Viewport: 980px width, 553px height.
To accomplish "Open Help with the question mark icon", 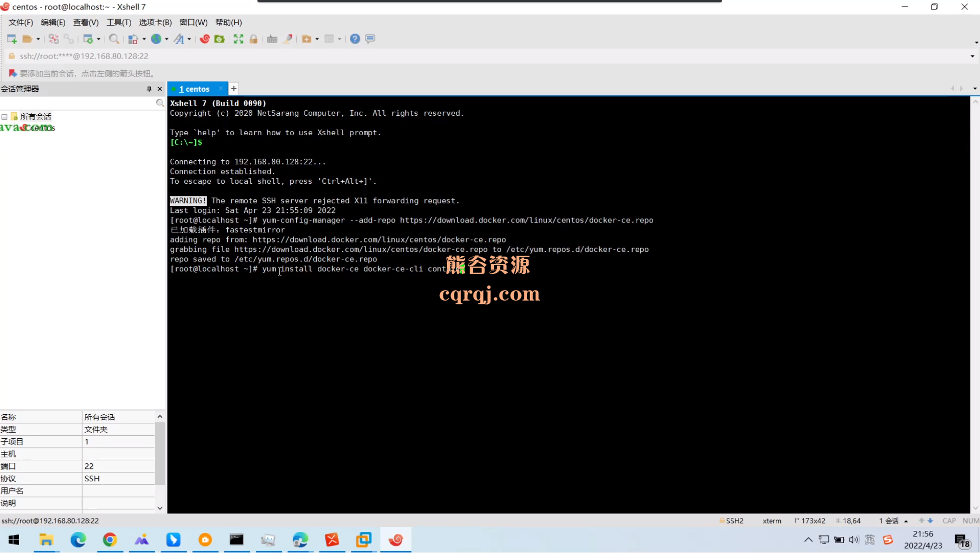I will [355, 39].
